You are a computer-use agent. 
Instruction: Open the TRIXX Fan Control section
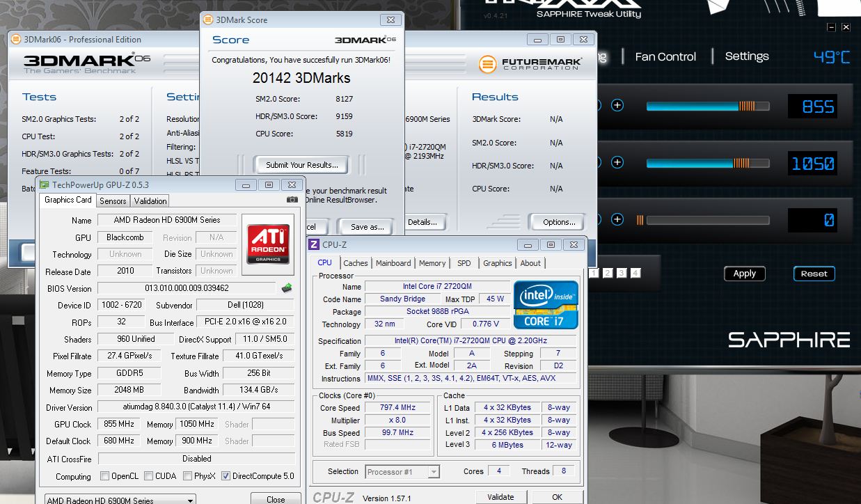click(x=665, y=56)
